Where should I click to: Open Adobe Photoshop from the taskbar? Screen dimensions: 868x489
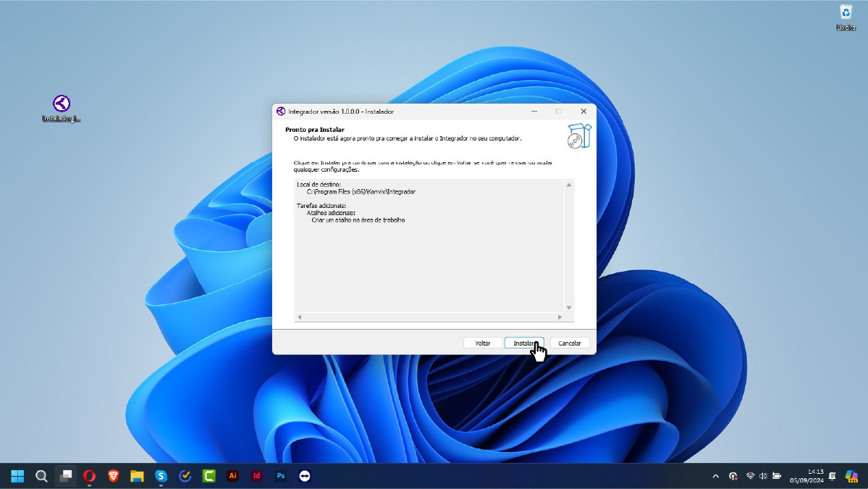[x=281, y=476]
